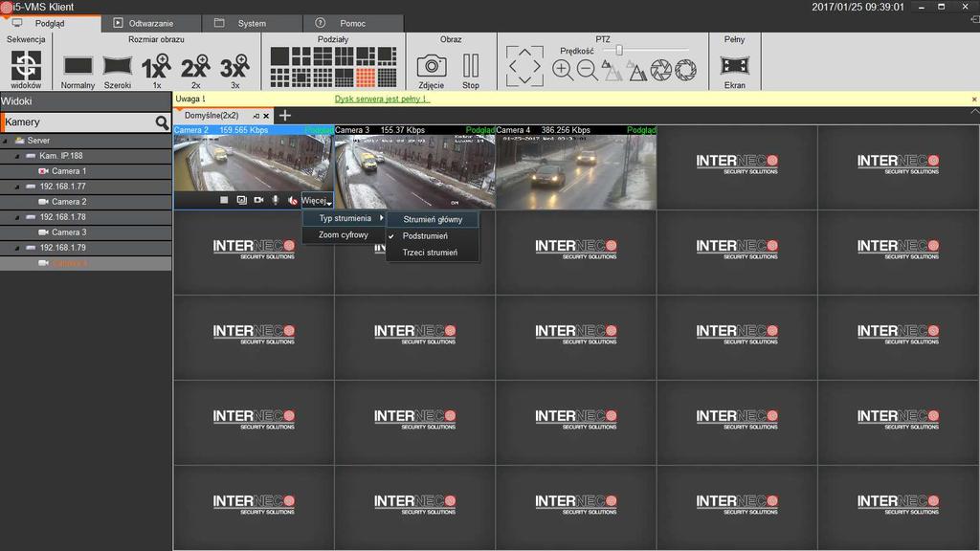Choose the 6x6 grid layout in Podziały
The width and height of the screenshot is (980, 551).
[387, 77]
